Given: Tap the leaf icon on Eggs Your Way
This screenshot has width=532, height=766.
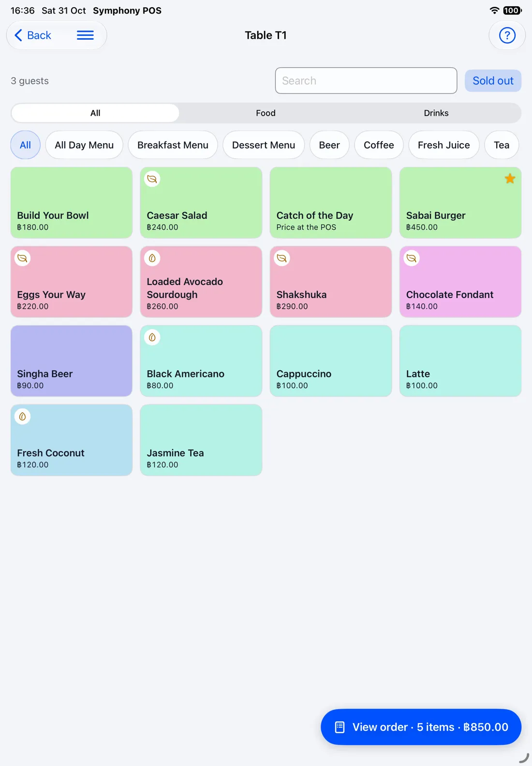Looking at the screenshot, I should point(23,258).
